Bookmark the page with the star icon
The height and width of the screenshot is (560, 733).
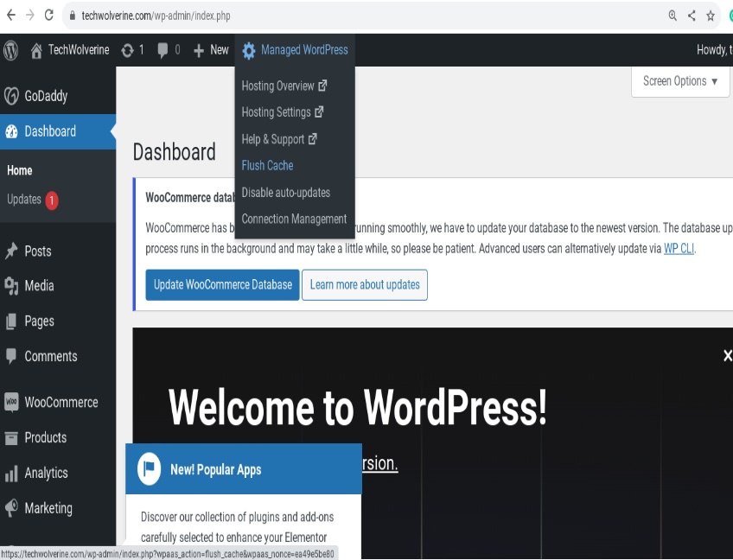click(711, 16)
